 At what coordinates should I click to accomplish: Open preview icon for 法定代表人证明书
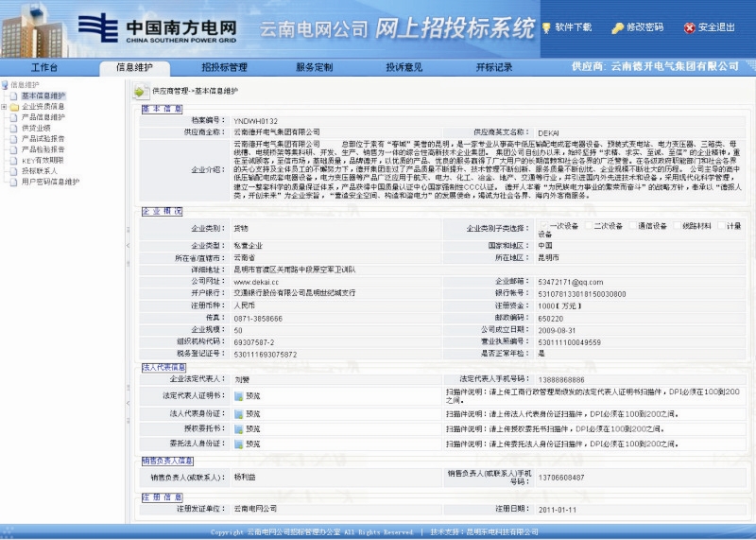tap(238, 396)
